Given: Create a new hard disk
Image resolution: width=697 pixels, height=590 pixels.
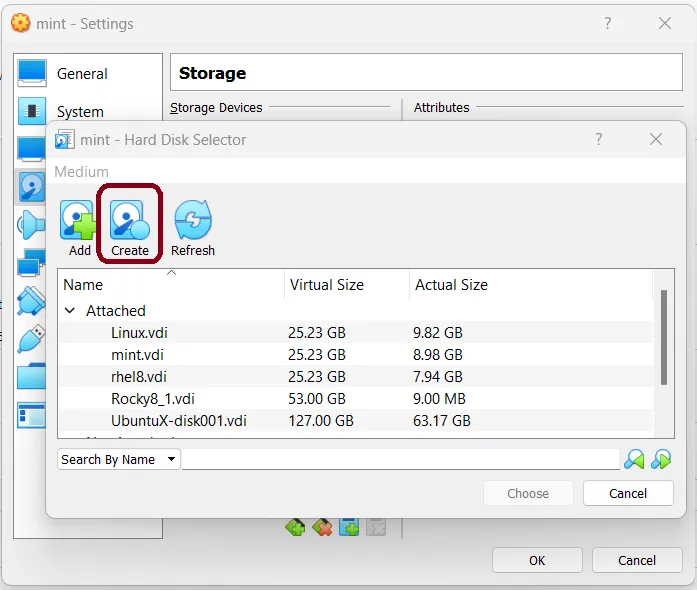Looking at the screenshot, I should click(129, 228).
